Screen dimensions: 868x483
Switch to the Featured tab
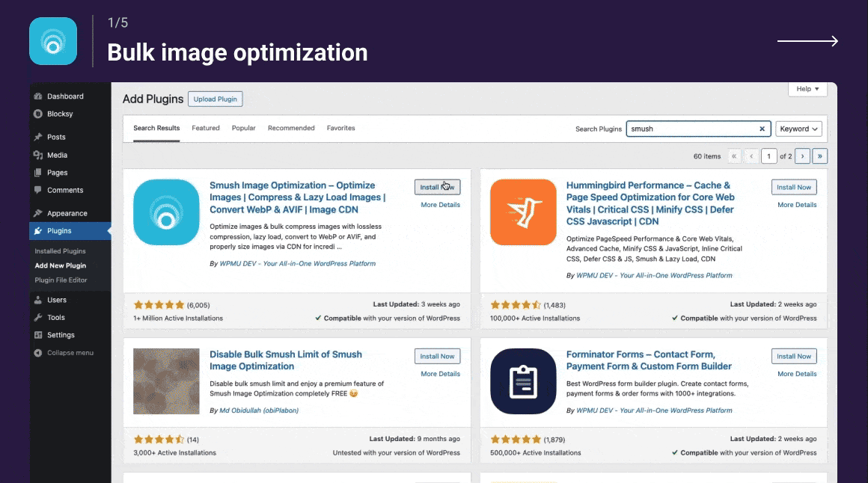pyautogui.click(x=206, y=128)
